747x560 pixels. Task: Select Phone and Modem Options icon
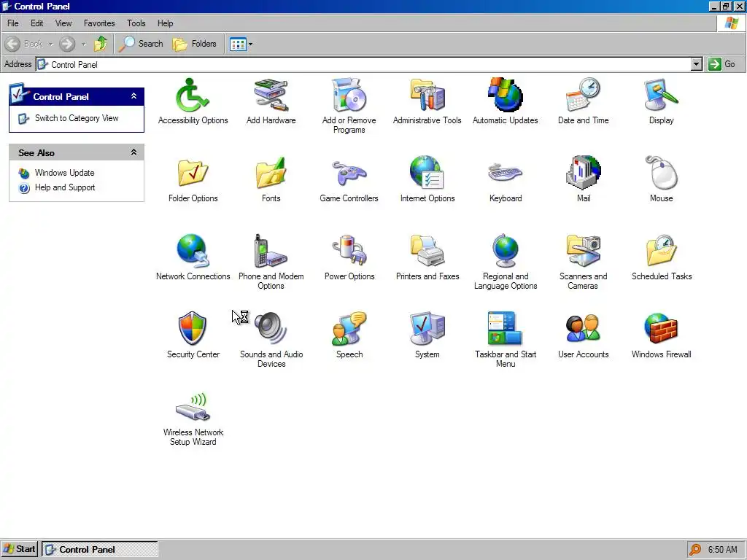271,251
